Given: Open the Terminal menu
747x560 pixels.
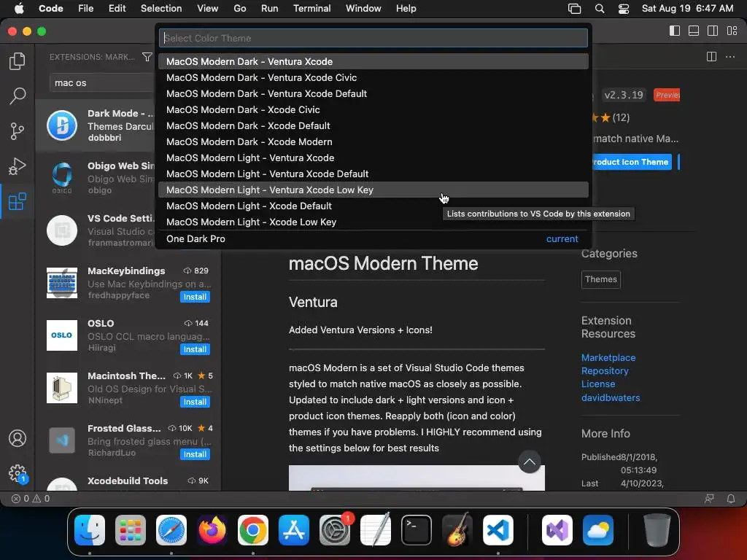Looking at the screenshot, I should pyautogui.click(x=311, y=9).
